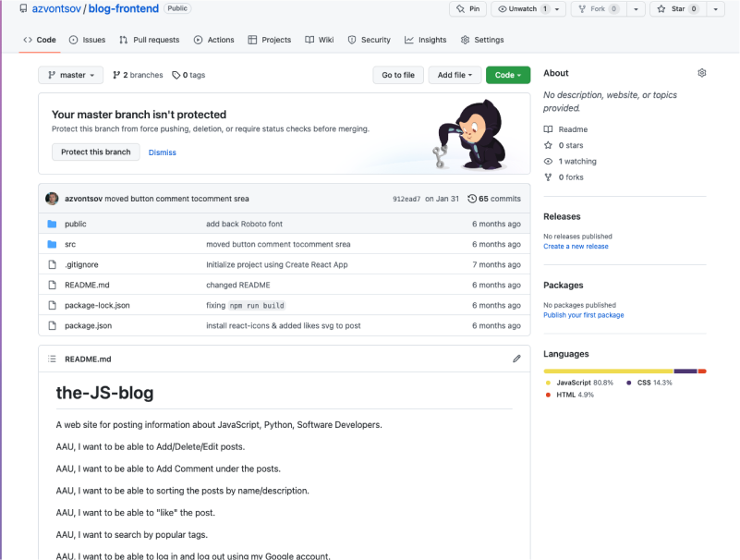740x560 pixels.
Task: Open the package-lock.json file
Action: 97,305
